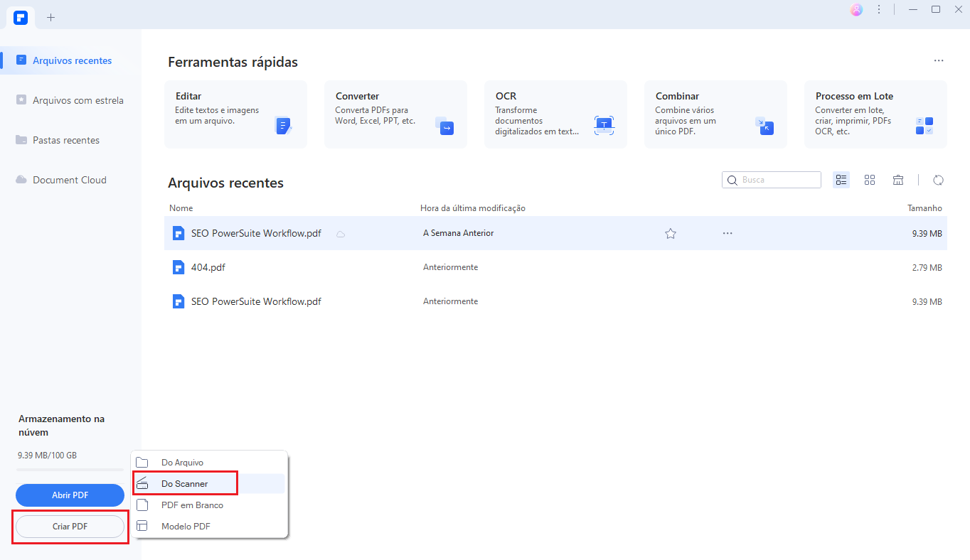Refresh the recent files list

[x=938, y=180]
